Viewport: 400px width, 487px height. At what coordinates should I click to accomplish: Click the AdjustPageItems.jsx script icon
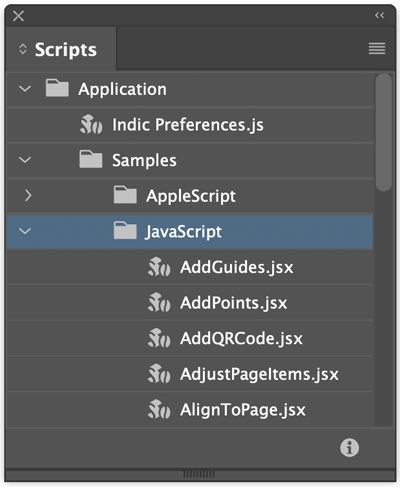tap(159, 374)
